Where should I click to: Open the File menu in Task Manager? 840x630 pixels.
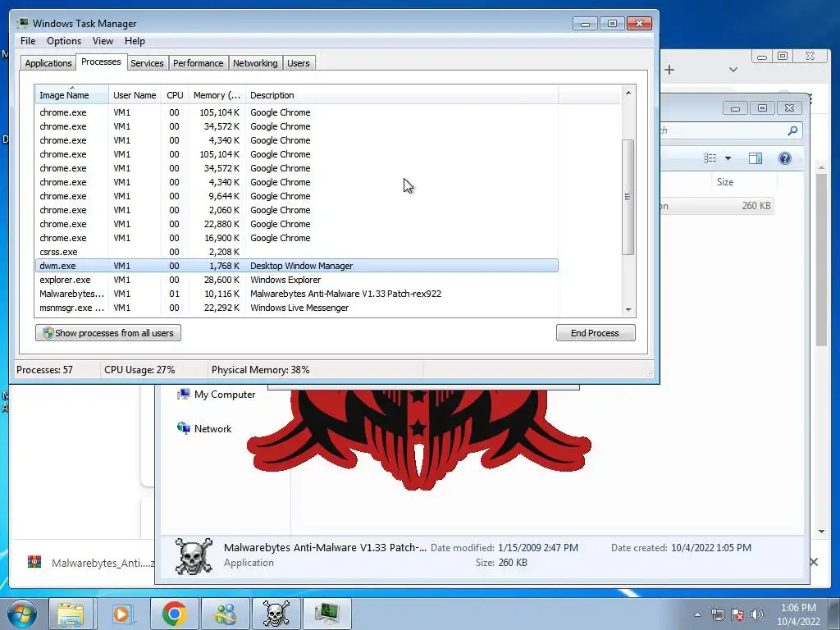(28, 41)
